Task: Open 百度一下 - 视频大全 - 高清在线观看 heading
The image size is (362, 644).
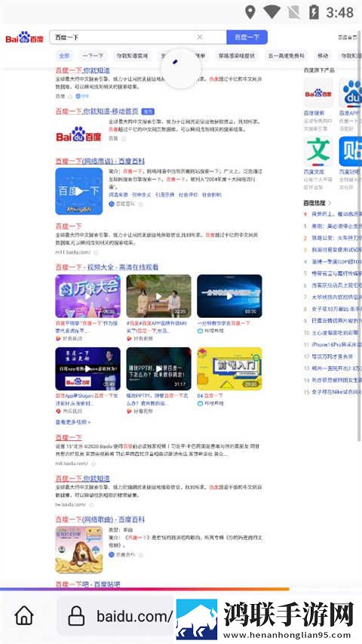Action: coord(107,267)
